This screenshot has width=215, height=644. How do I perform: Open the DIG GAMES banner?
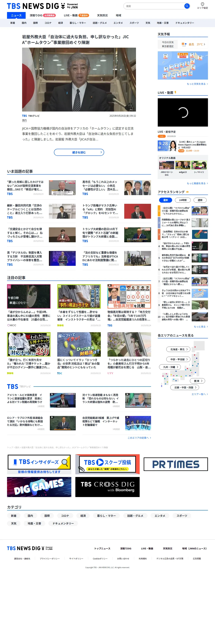tap(39, 487)
